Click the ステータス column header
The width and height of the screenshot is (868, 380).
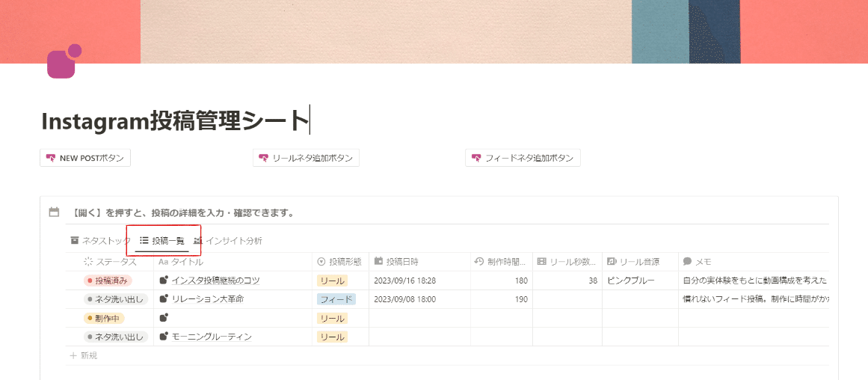[x=110, y=262]
